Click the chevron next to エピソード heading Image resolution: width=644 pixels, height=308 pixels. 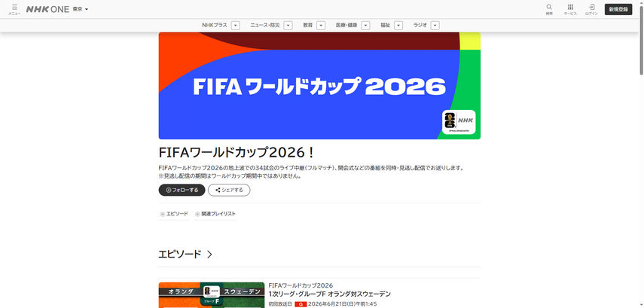[x=209, y=255]
